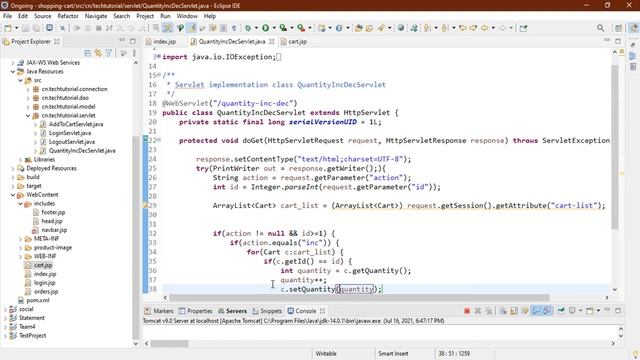This screenshot has height=360, width=640.
Task: Collapse the WebContent folder
Action: pyautogui.click(x=13, y=195)
